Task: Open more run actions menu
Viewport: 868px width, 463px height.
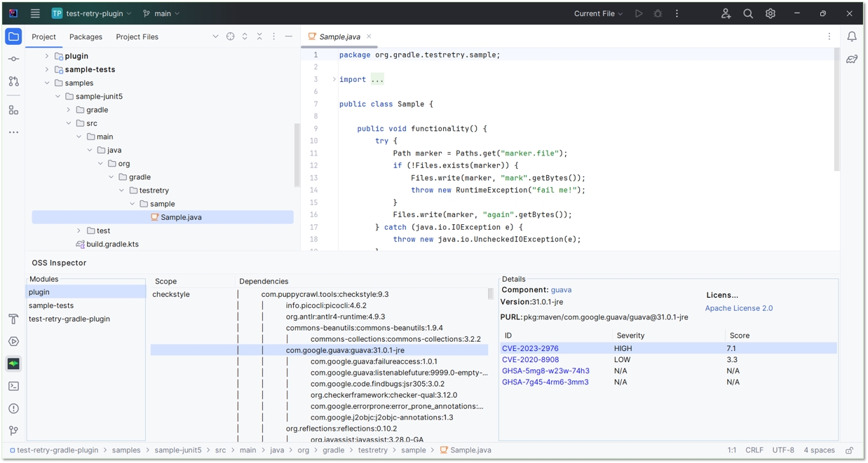Action: coord(677,13)
